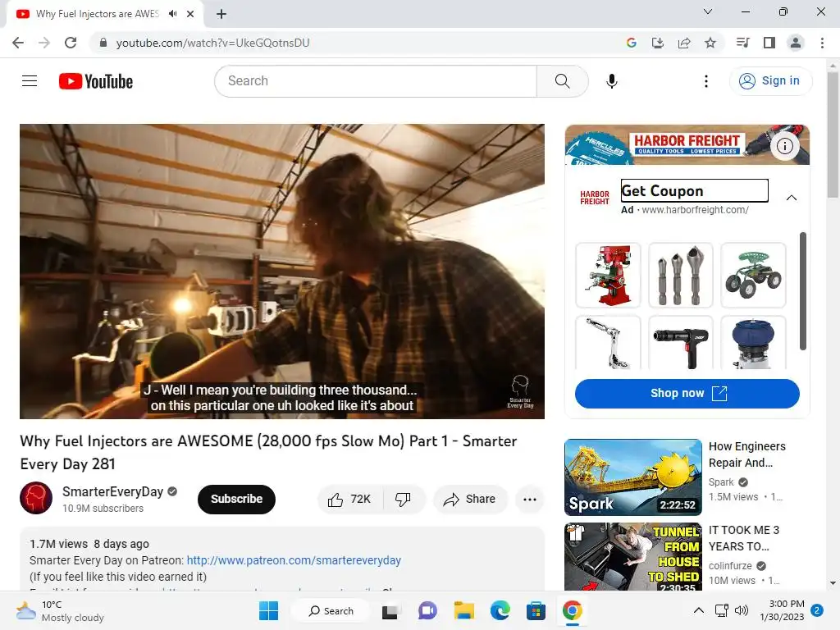
Task: Share the Fuel Injectors video
Action: click(x=470, y=500)
